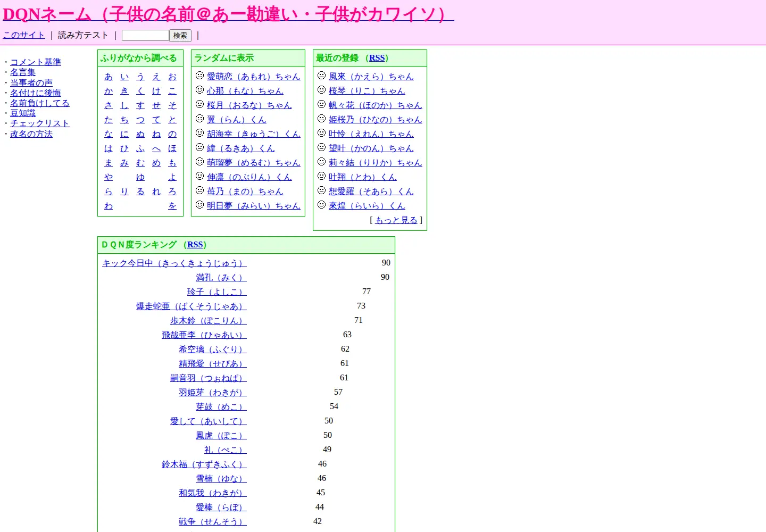Click the smiley icon before 苺乃（まの）ちゃん

199,190
